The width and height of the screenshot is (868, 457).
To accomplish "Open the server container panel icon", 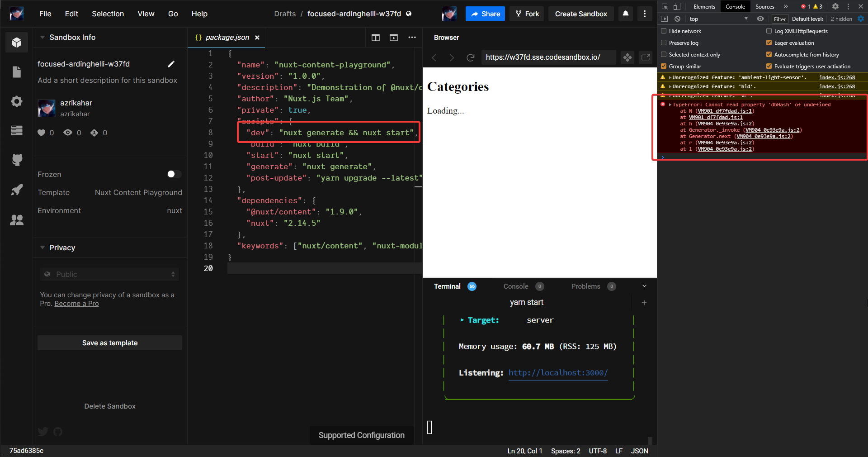I will 17,131.
